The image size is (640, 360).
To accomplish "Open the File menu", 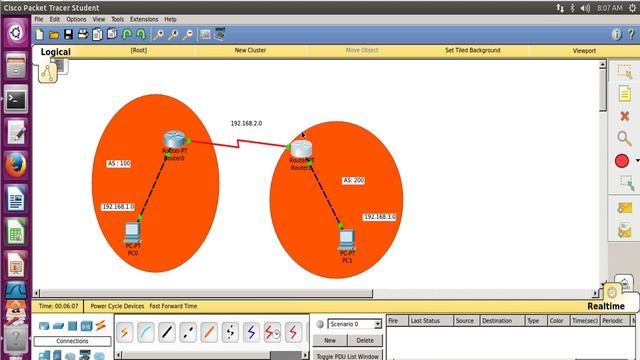I will point(39,19).
